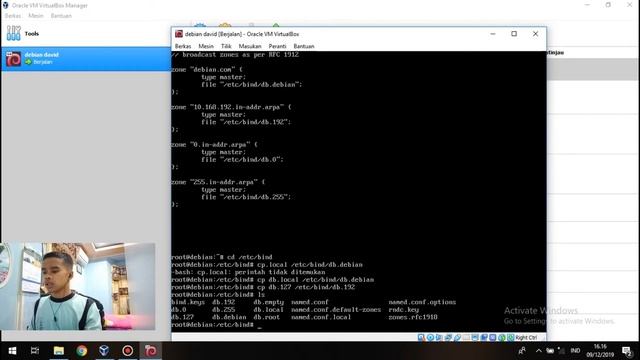Viewport: 640px width, 360px height.
Task: Click the mouse integration indicator in VM status bar
Action: click(x=502, y=338)
